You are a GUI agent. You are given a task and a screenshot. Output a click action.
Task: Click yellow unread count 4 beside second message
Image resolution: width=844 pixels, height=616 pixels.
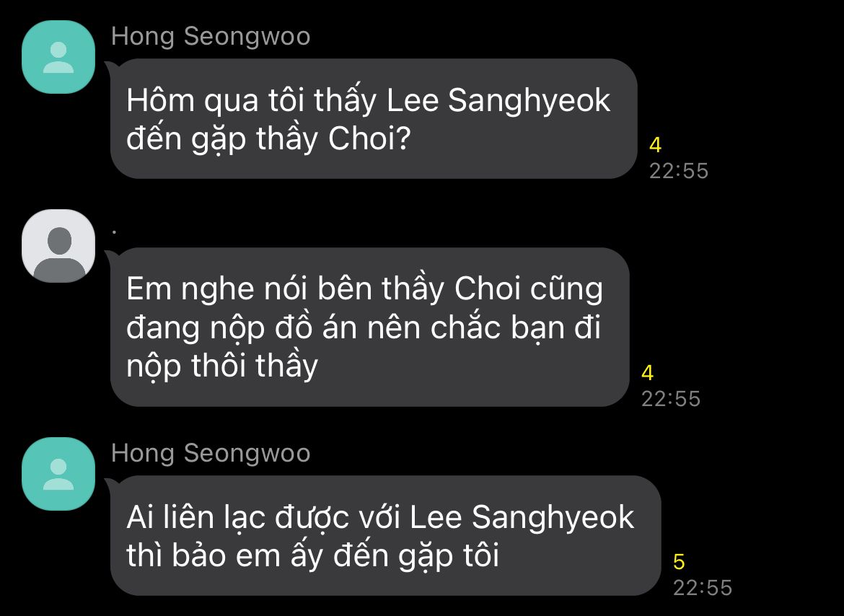coord(648,373)
